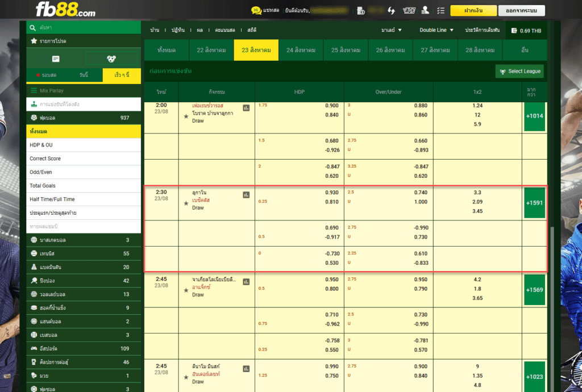582x392 pixels.
Task: Expand +1023 more markets button
Action: [534, 377]
